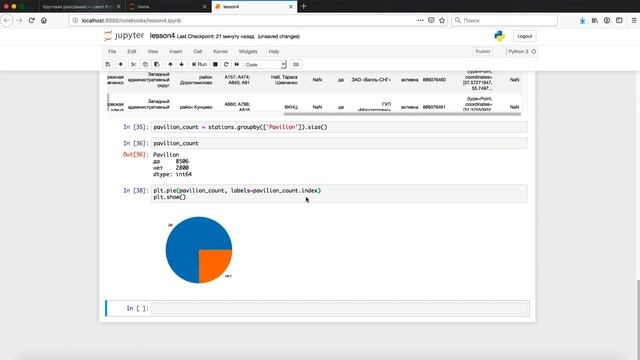Click the Out[36] output prompt

pyautogui.click(x=135, y=154)
